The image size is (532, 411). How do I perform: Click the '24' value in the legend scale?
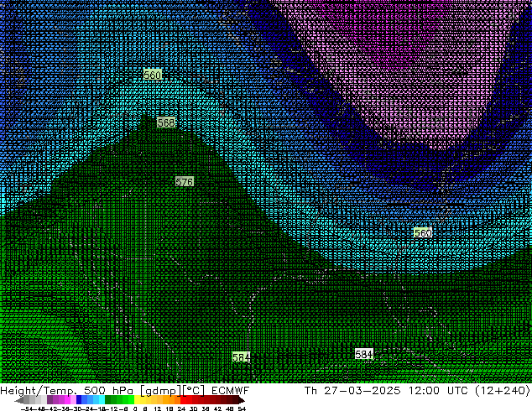point(181,408)
